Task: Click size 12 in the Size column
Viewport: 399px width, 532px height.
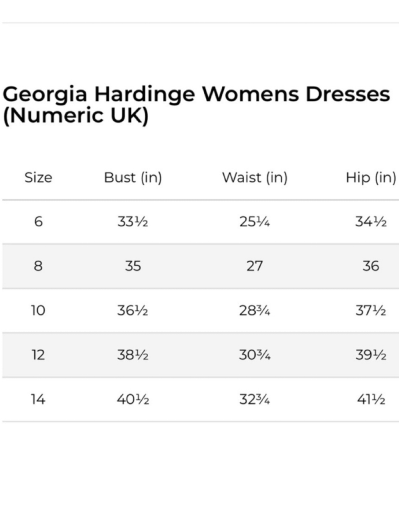Action: point(38,355)
